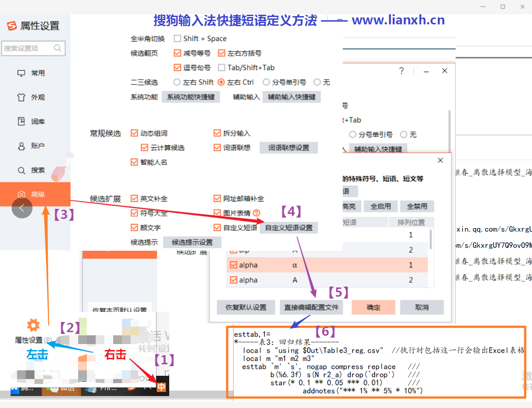Click the line of text 'esttab,1='

coord(252,334)
